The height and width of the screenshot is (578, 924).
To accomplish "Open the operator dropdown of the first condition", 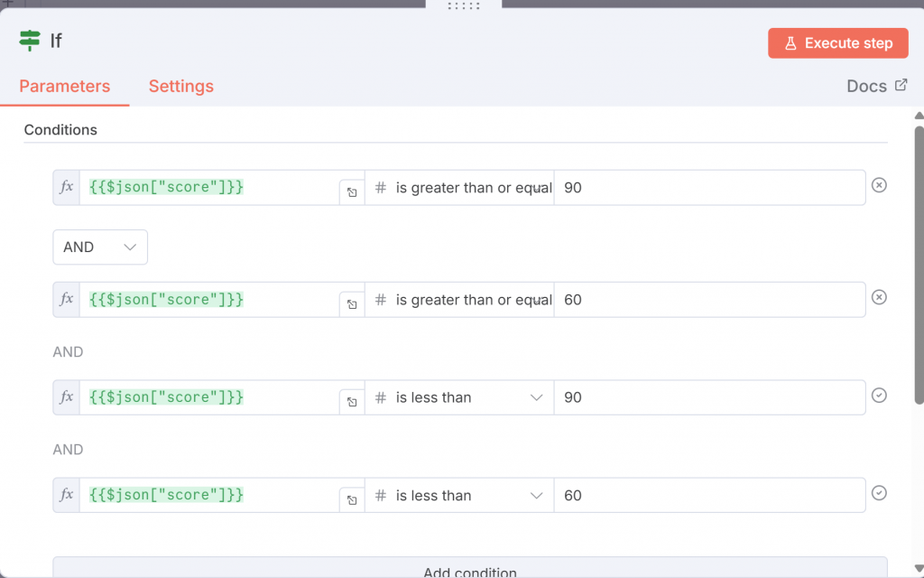I will point(459,188).
